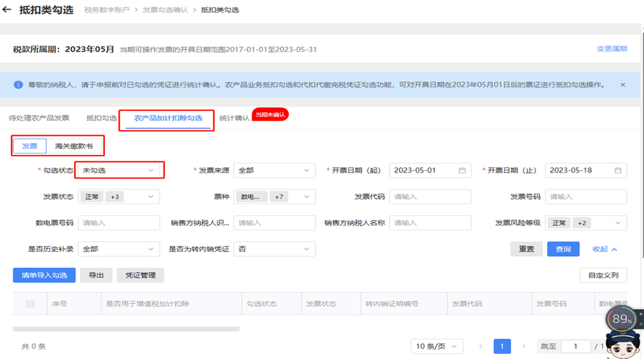Switch to 统计确认 tab
Screen dimensions: 644x359
[235, 118]
